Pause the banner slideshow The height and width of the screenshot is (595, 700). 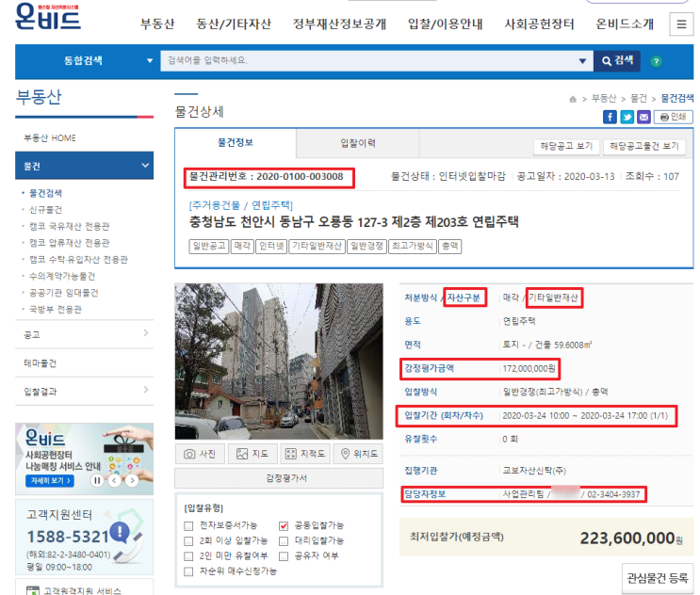coord(97,481)
